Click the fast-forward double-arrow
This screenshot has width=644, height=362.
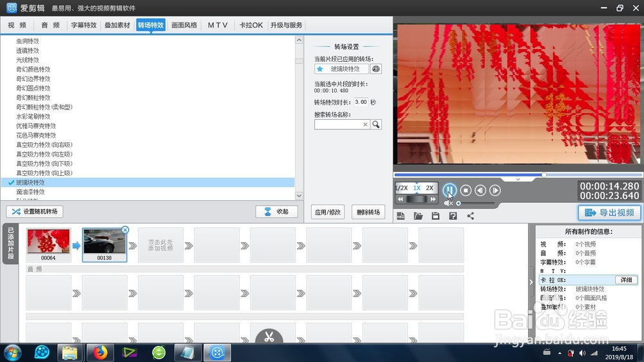(x=433, y=199)
